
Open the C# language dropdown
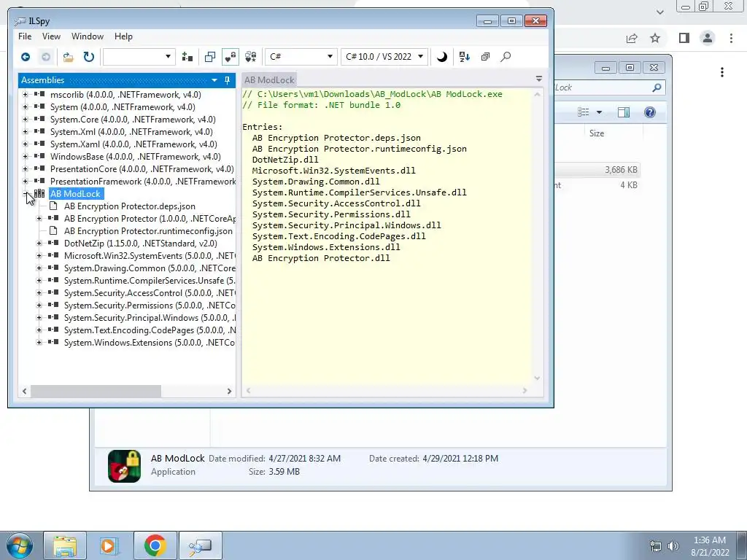point(300,57)
